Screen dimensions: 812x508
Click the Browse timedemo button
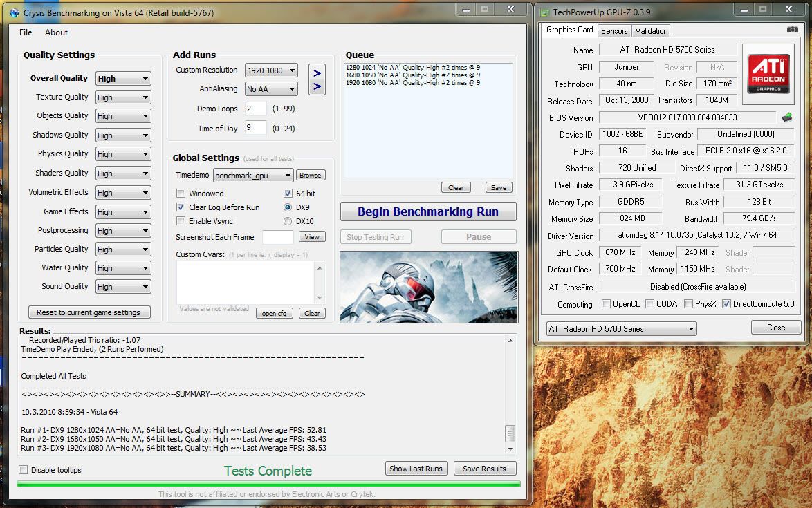310,176
